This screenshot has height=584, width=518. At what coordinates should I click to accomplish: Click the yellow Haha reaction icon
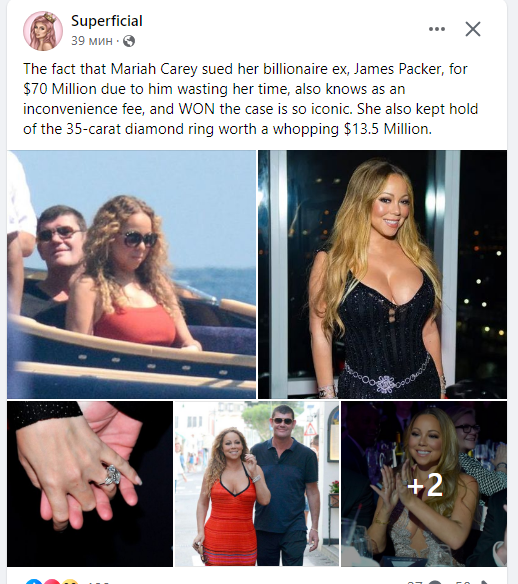(70, 582)
